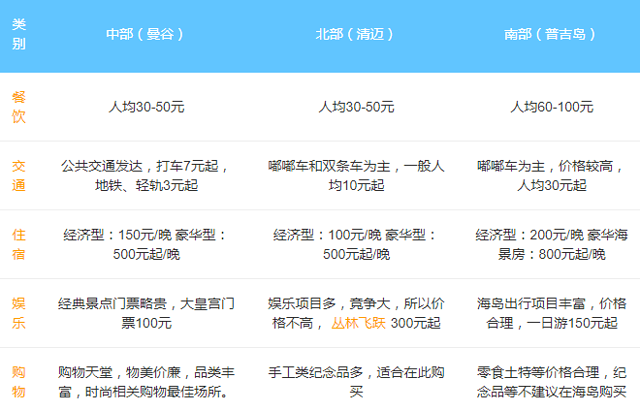Click the 一日游150元起 entertainment cell
Screen dimensions: 640x411
pyautogui.click(x=552, y=314)
